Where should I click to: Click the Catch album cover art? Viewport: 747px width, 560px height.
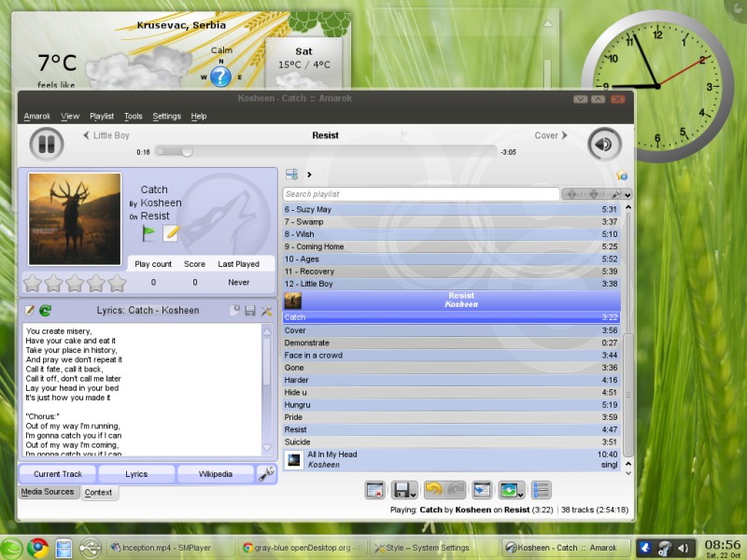(75, 219)
